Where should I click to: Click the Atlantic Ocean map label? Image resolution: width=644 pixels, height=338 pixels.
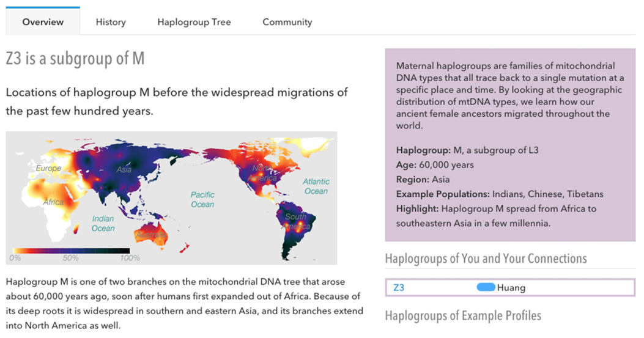[x=316, y=186]
